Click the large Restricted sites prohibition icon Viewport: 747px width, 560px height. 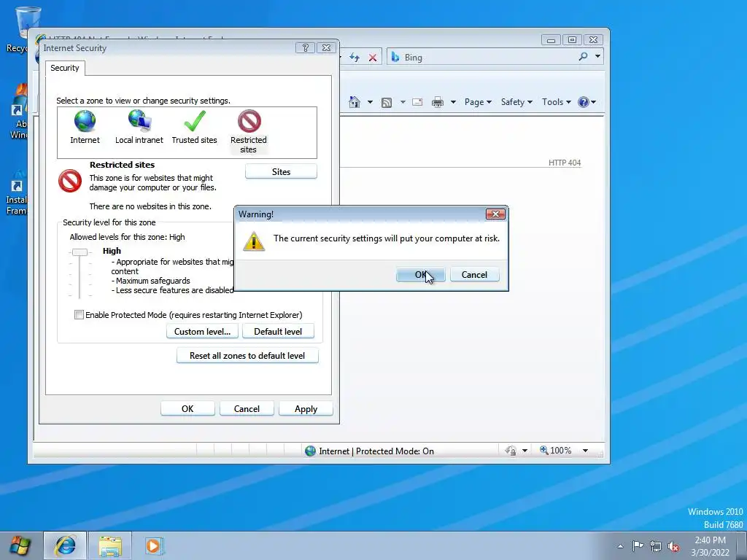[x=70, y=181]
